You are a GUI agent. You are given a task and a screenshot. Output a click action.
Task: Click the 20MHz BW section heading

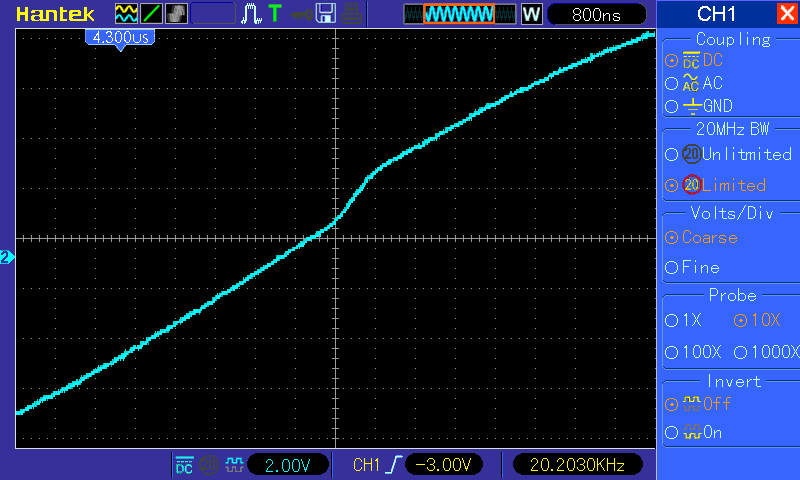click(x=732, y=129)
